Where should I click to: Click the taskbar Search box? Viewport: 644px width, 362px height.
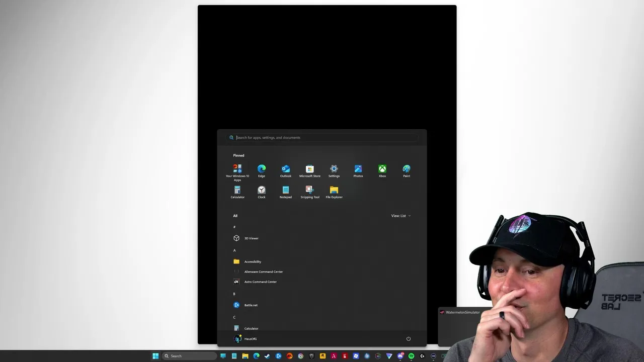[190, 356]
